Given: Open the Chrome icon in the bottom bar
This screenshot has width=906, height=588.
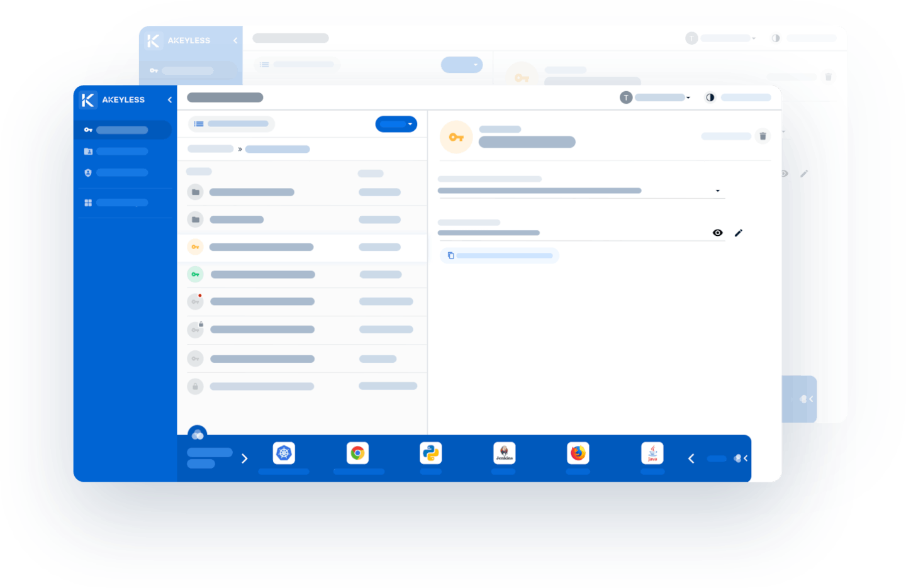Looking at the screenshot, I should tap(357, 453).
